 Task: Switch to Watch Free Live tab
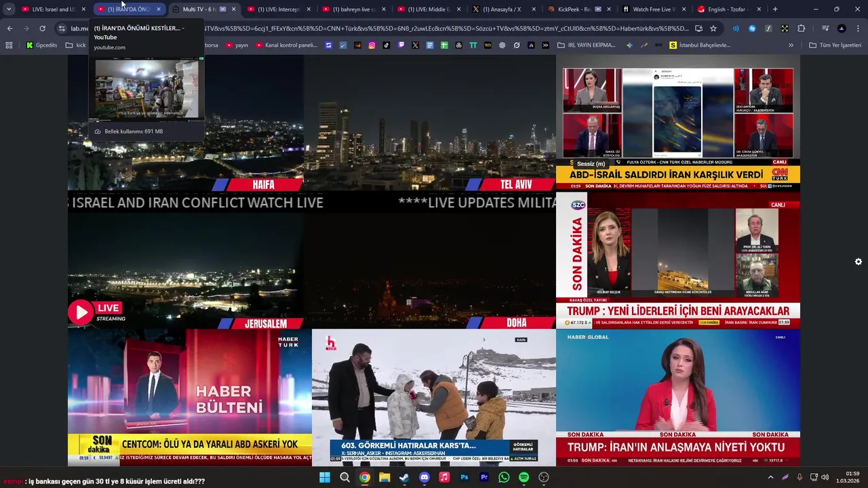click(654, 9)
